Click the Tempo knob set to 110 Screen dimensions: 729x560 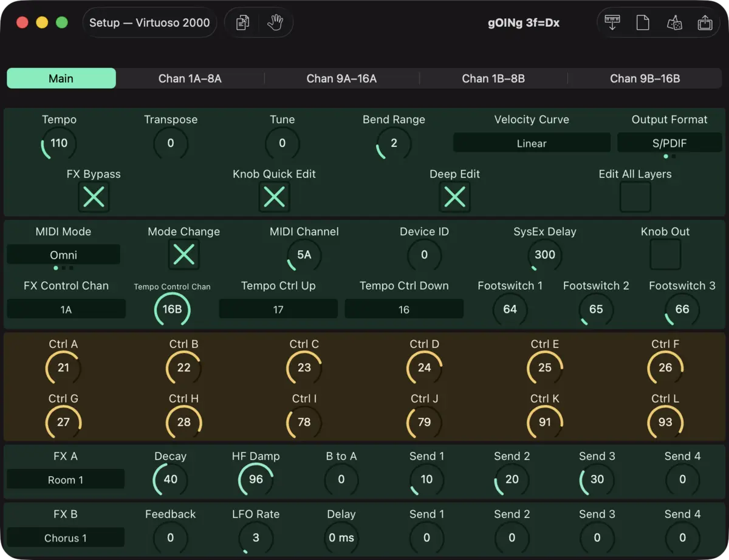click(x=59, y=143)
